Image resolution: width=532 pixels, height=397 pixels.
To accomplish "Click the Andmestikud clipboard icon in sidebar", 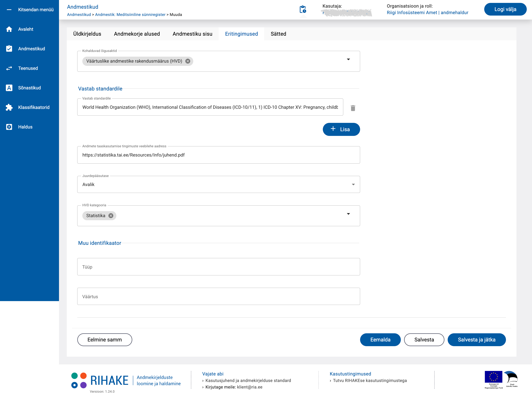I will tap(9, 48).
